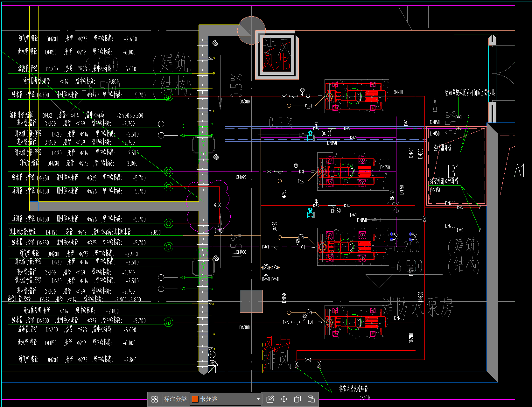The width and height of the screenshot is (532, 407).
Task: Click the 消防水泵房 room label
Action: 417,307
